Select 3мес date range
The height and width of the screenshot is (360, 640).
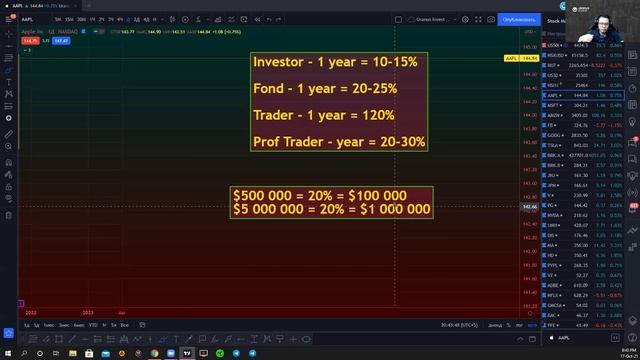tap(64, 325)
